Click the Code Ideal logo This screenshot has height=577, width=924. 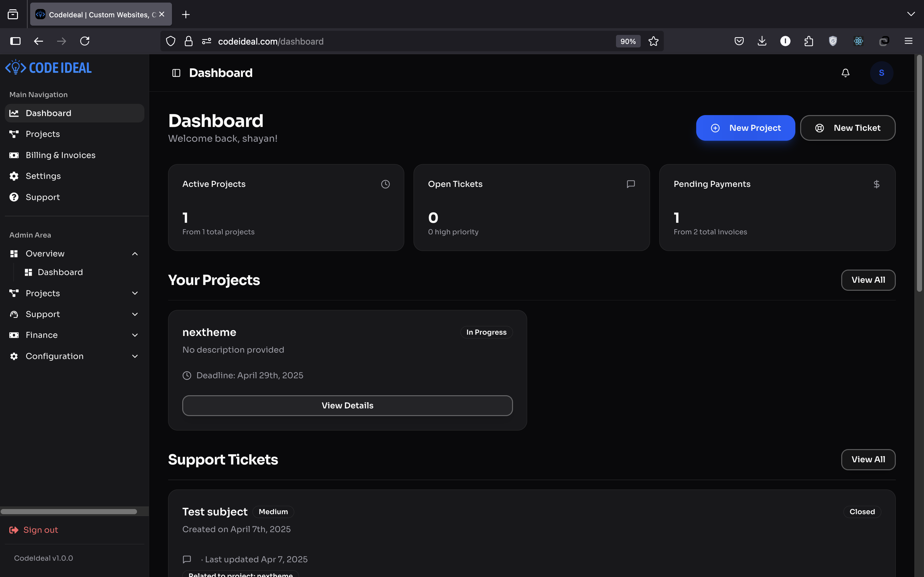(x=48, y=68)
